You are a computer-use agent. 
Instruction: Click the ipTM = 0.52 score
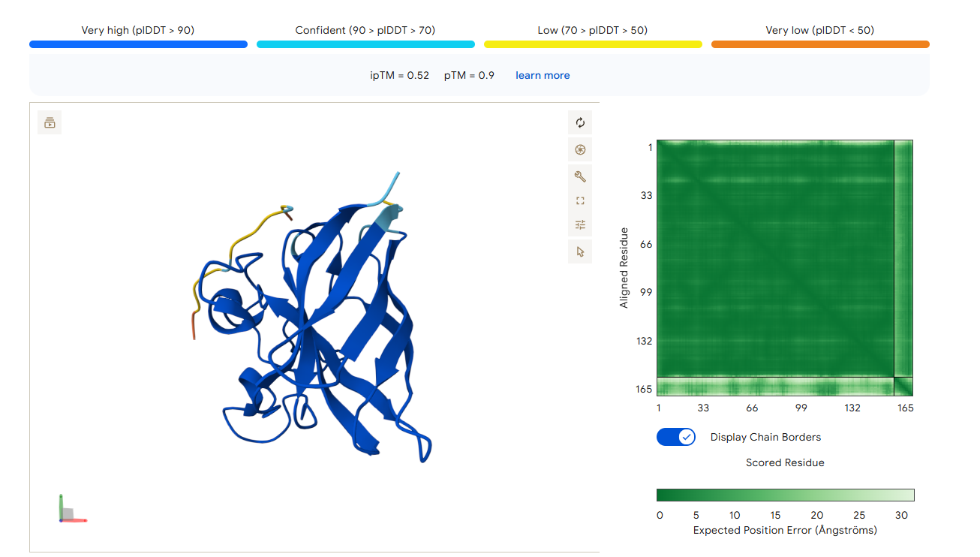(x=400, y=75)
